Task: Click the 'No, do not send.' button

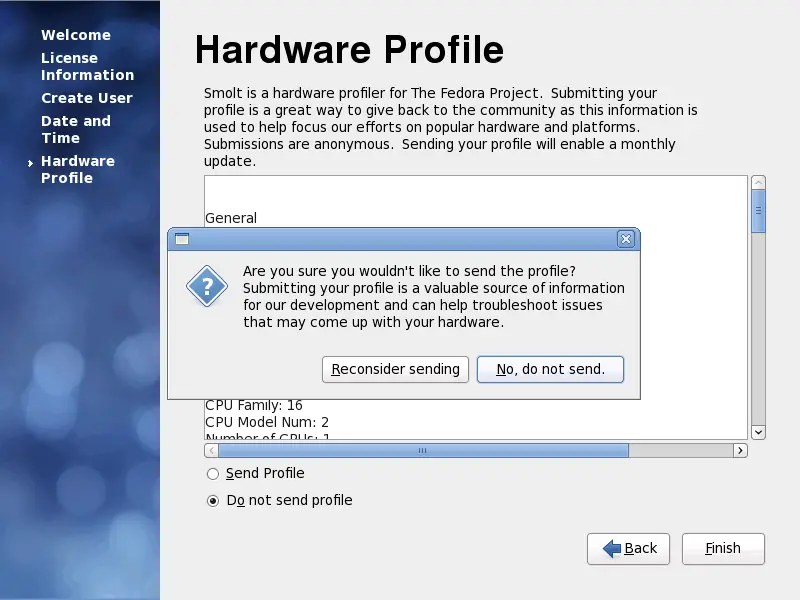Action: pyautogui.click(x=550, y=369)
